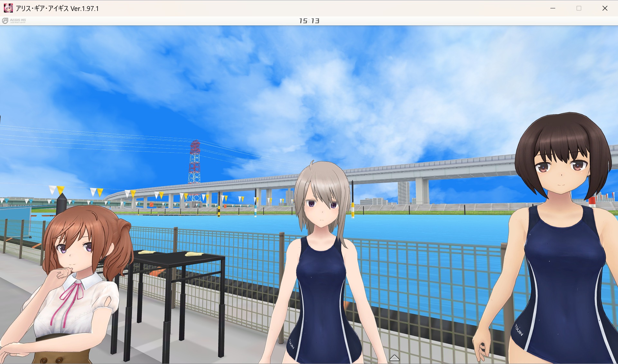The image size is (618, 364).
Task: Click the Alice Gear Aegis app icon in title bar
Action: point(8,8)
